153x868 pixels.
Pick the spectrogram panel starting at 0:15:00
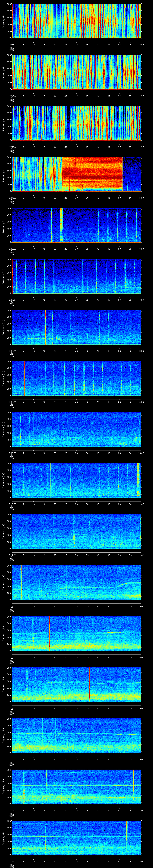click(77, 736)
